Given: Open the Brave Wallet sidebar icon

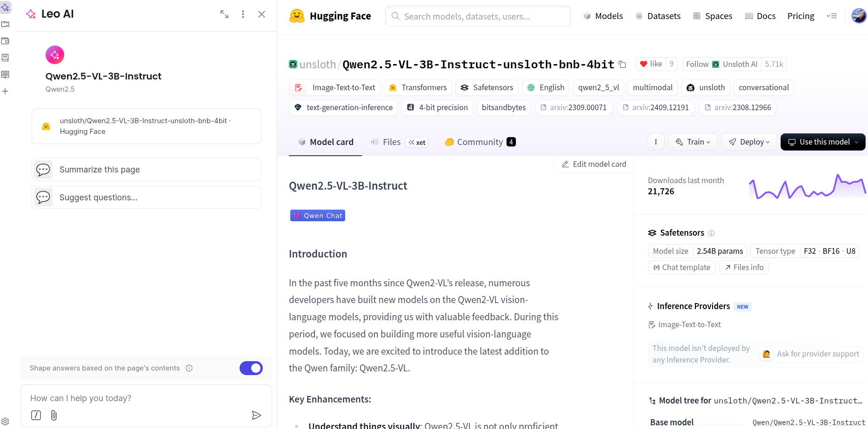Looking at the screenshot, I should [5, 41].
